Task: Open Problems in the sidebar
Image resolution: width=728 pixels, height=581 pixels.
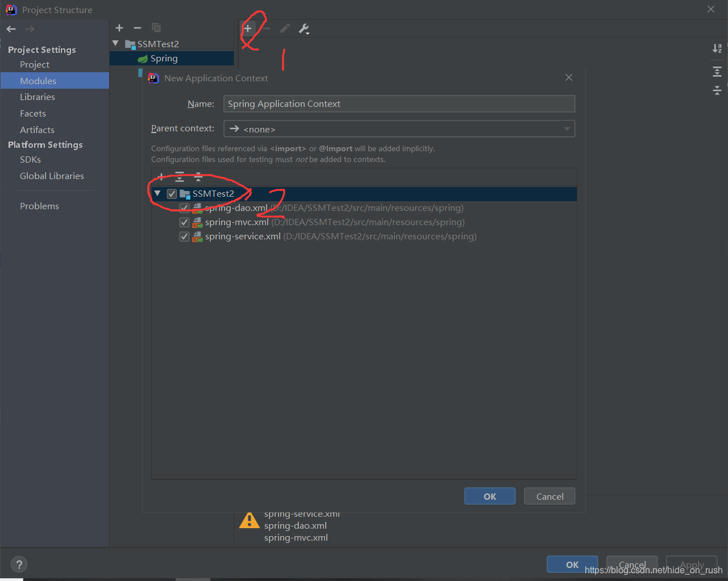Action: point(39,206)
